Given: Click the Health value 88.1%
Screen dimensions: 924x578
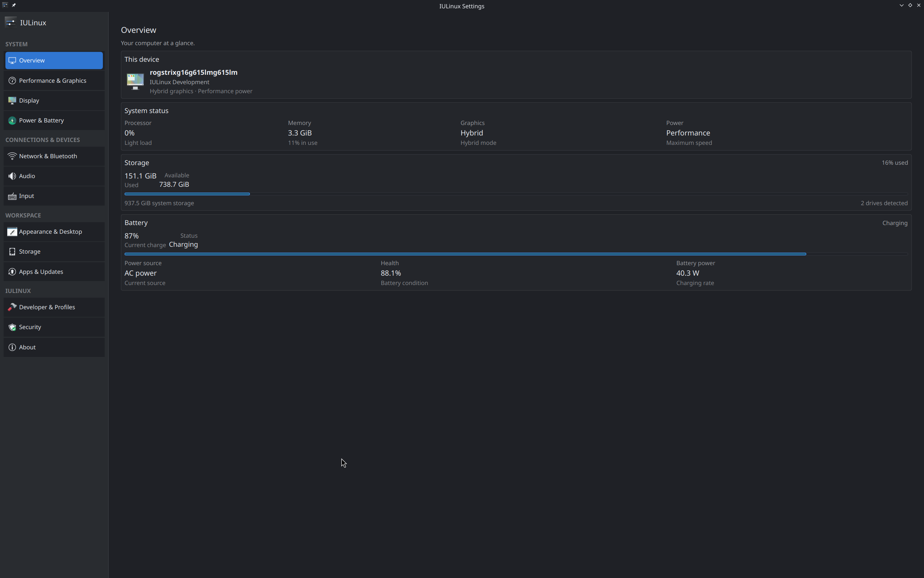Looking at the screenshot, I should [x=391, y=273].
